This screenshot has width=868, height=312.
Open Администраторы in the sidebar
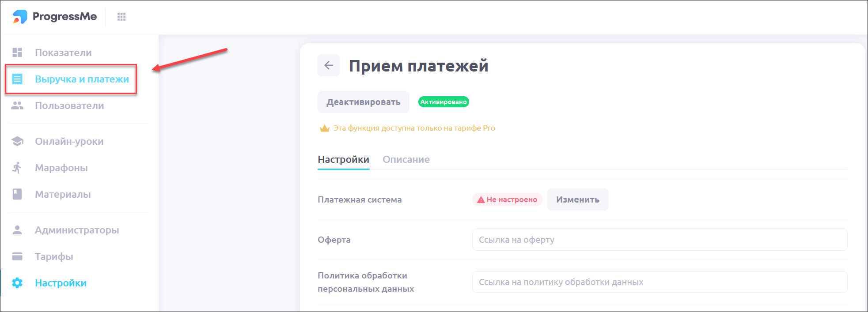tap(77, 230)
